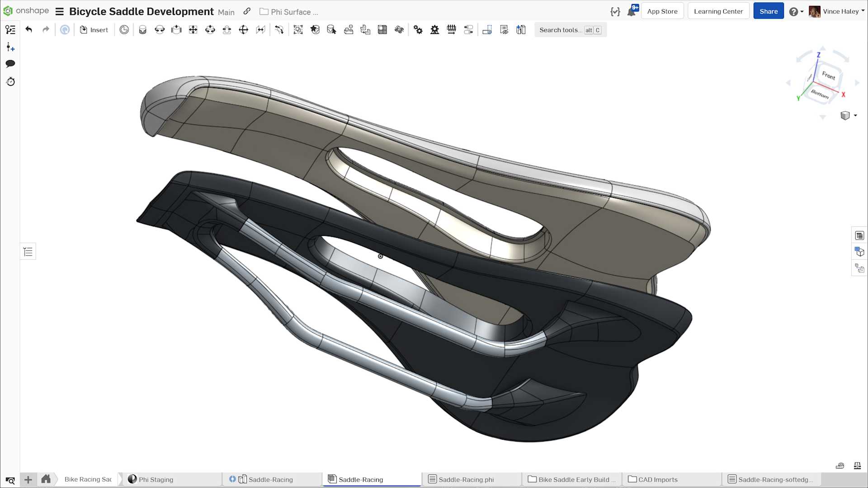
Task: Click the Share button
Action: coord(768,11)
